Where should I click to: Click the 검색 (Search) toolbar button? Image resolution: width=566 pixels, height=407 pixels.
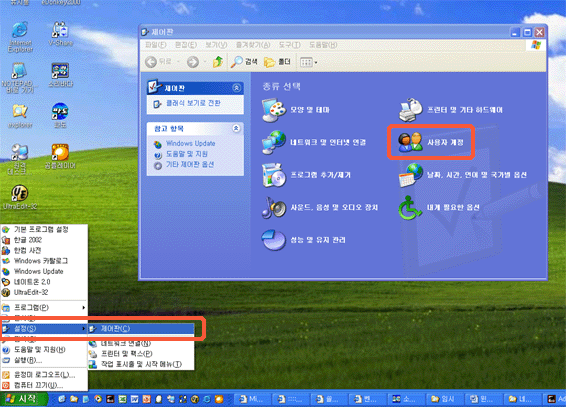244,62
